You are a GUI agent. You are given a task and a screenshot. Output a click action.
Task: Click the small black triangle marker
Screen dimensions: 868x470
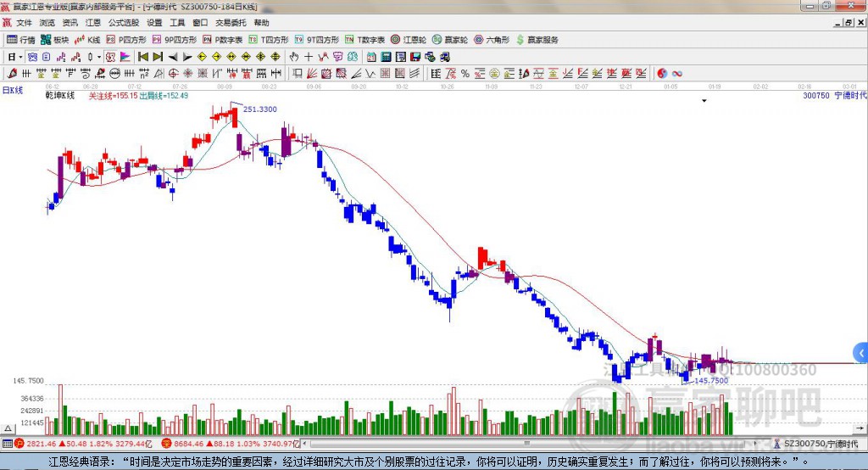(x=704, y=101)
